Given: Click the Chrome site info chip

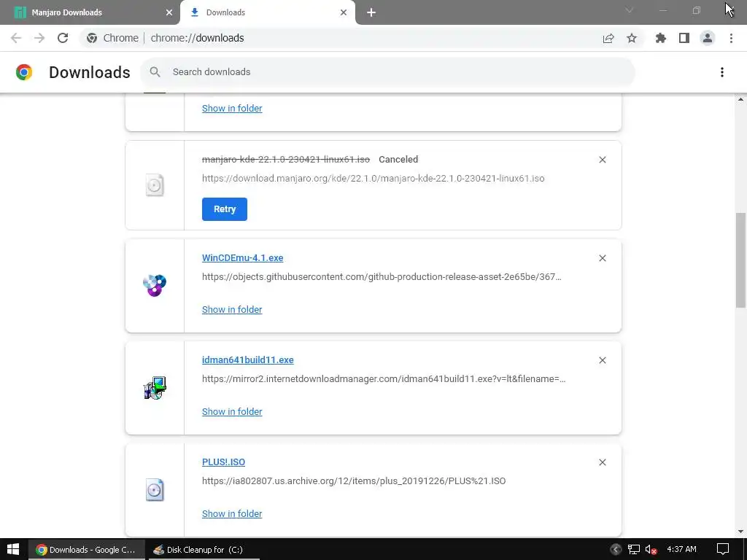Looking at the screenshot, I should coord(112,38).
